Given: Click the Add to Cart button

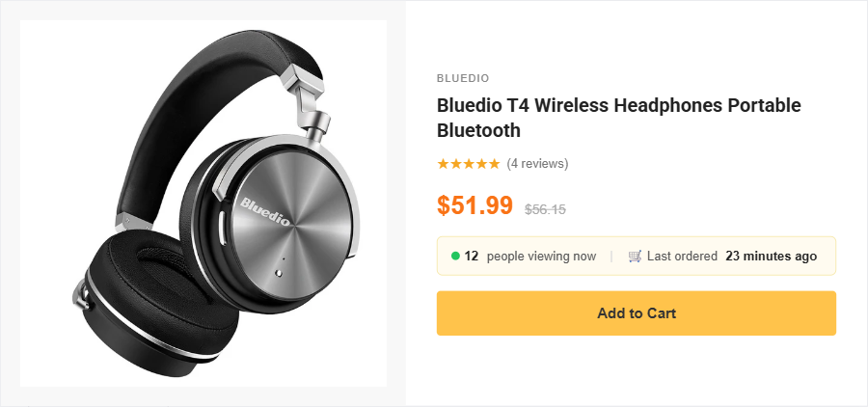Looking at the screenshot, I should coord(636,313).
